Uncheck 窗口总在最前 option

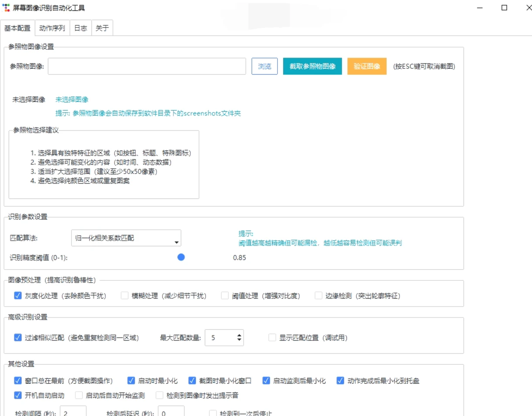click(x=18, y=381)
